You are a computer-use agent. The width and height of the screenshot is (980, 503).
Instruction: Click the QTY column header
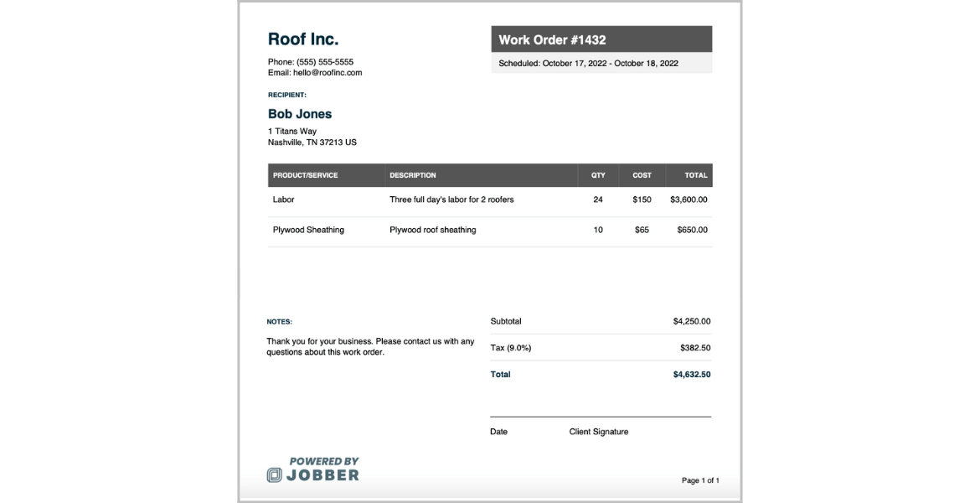coord(598,175)
